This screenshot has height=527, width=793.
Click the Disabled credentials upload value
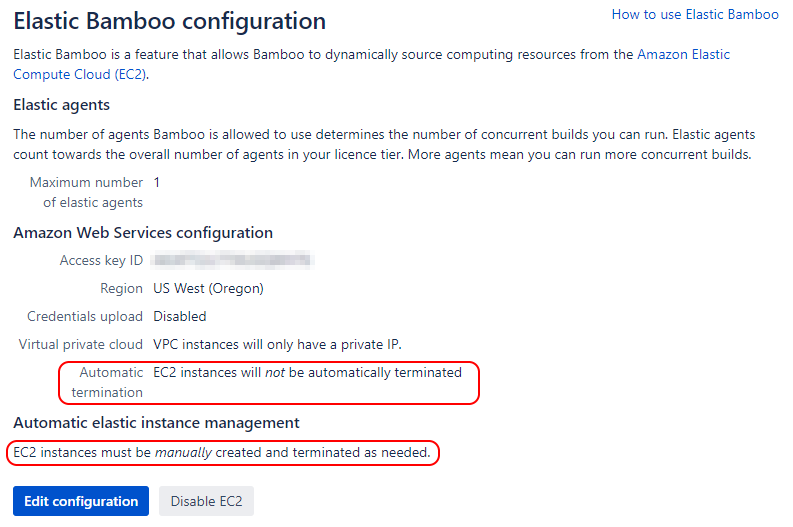click(180, 317)
